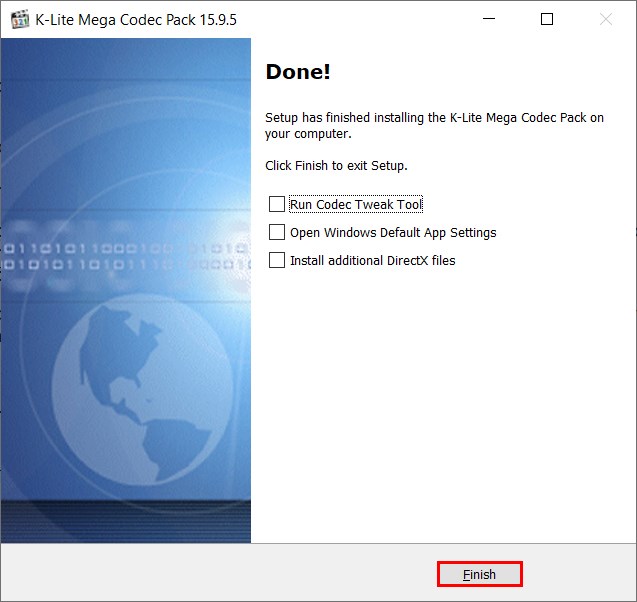Click the disabled close button

[606, 19]
